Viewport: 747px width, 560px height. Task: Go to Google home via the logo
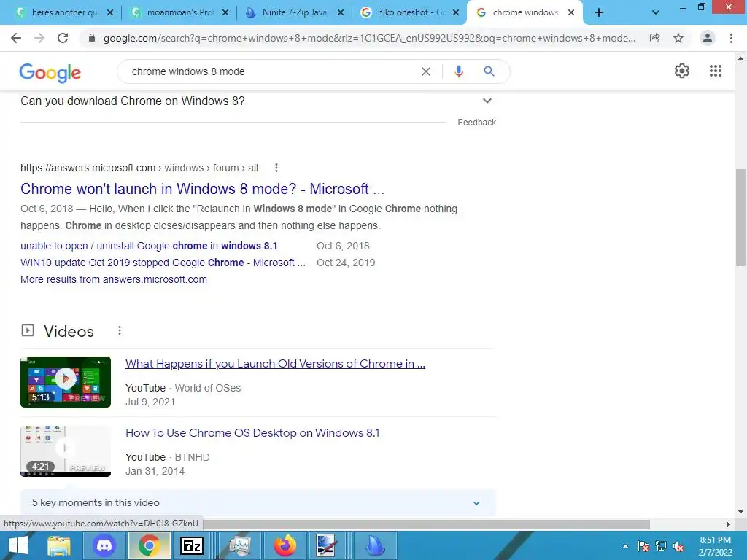click(x=50, y=72)
